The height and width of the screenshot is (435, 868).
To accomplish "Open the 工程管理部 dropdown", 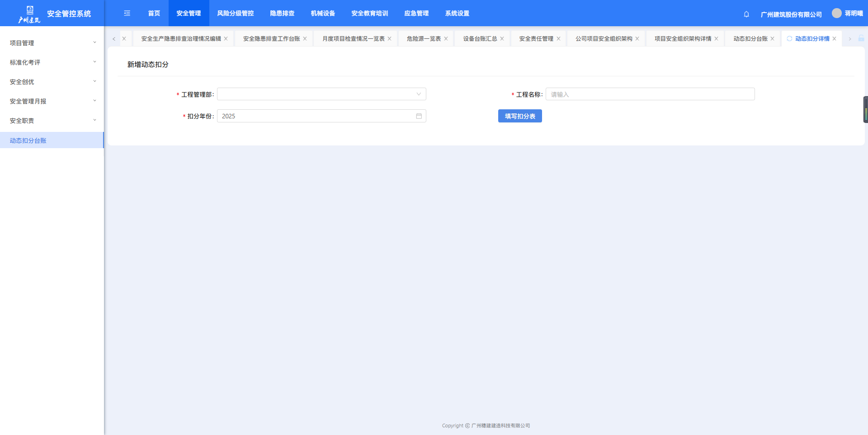I will pyautogui.click(x=321, y=94).
